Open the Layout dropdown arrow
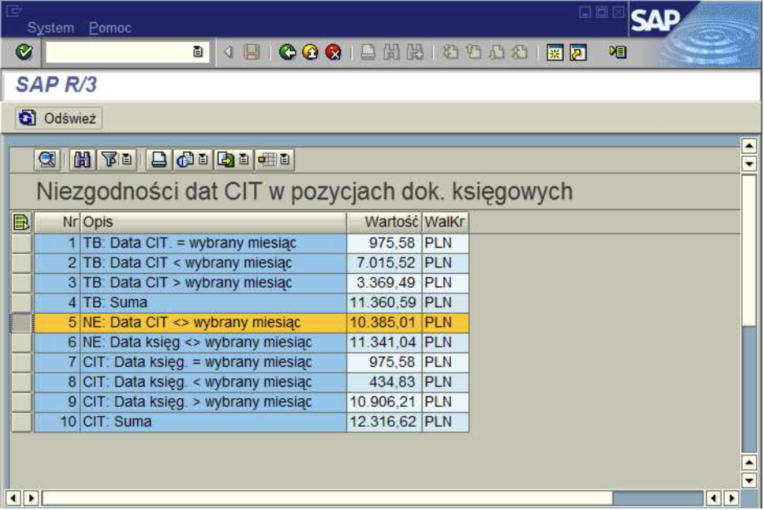The height and width of the screenshot is (510, 764). [x=285, y=160]
